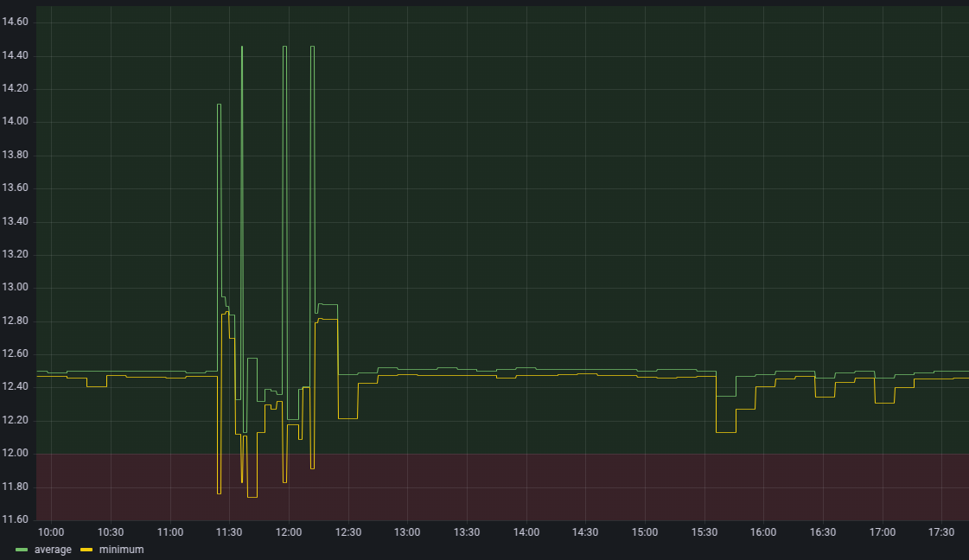The width and height of the screenshot is (969, 560).
Task: Click the 14:30 time axis label
Action: pyautogui.click(x=585, y=531)
